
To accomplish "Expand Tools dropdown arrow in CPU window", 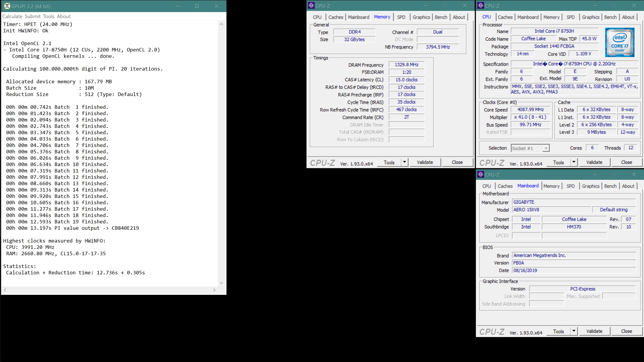I will tap(574, 162).
